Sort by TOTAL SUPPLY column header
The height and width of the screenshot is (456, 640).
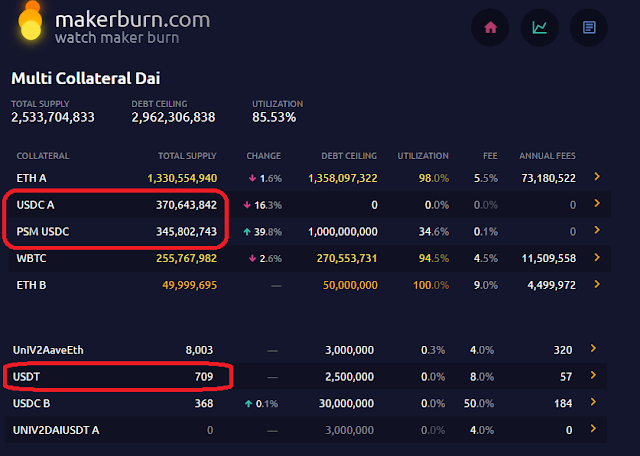click(x=187, y=156)
